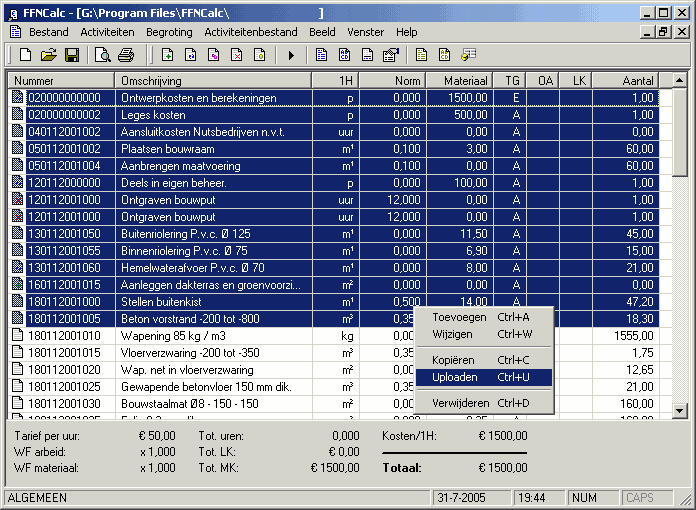Restore the inner document window

click(x=663, y=32)
